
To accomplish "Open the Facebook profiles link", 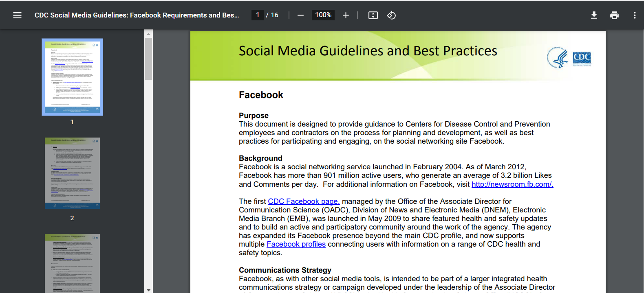I will coord(296,244).
